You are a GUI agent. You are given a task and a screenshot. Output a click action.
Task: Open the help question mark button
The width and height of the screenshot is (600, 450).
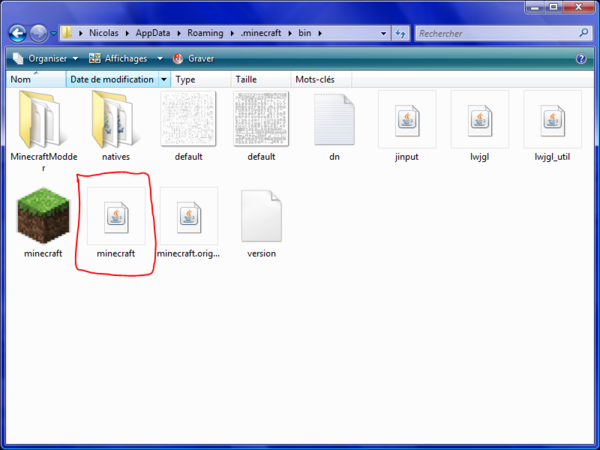pos(581,59)
